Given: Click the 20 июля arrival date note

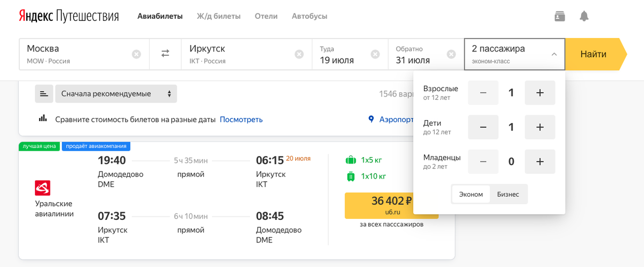Looking at the screenshot, I should coord(298,158).
